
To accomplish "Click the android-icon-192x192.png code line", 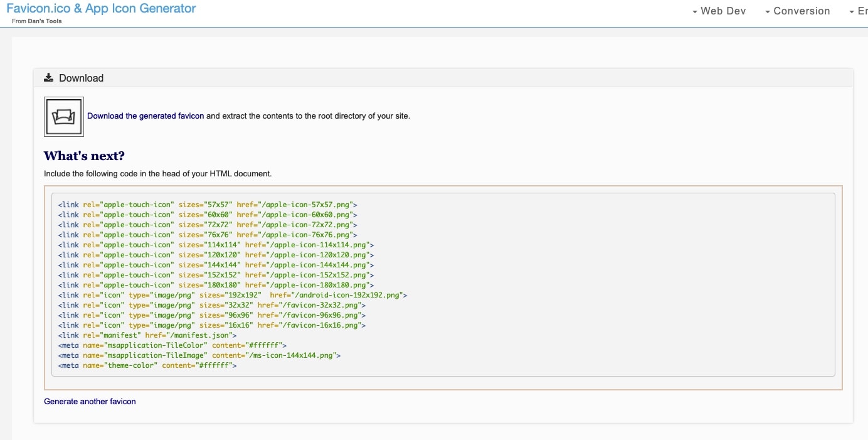I will tap(233, 295).
